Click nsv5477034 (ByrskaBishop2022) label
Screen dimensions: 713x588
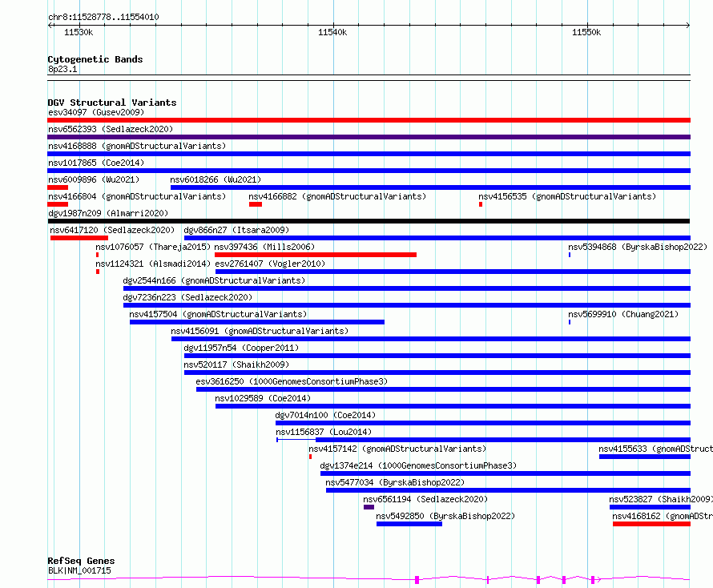[x=395, y=482]
